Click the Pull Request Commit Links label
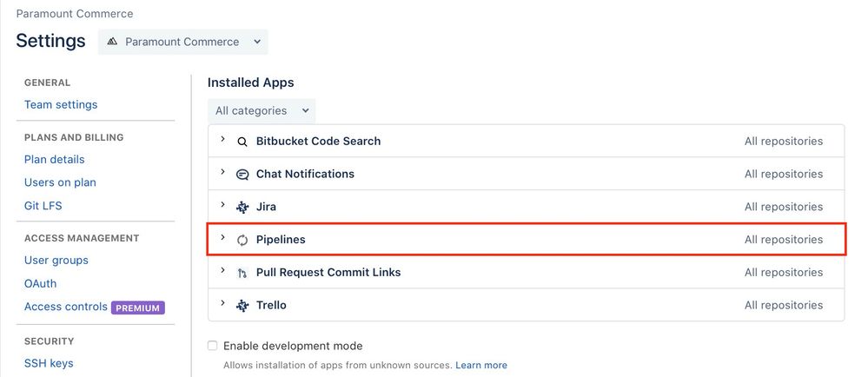 point(328,273)
